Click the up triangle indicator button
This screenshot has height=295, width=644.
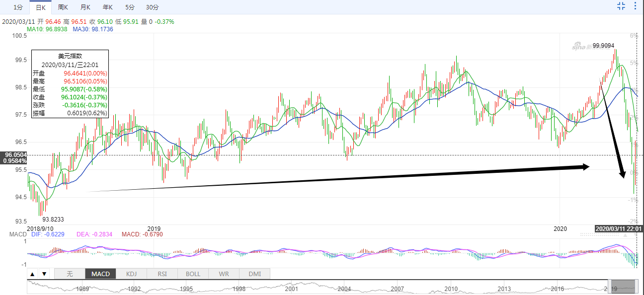[x=32, y=274]
